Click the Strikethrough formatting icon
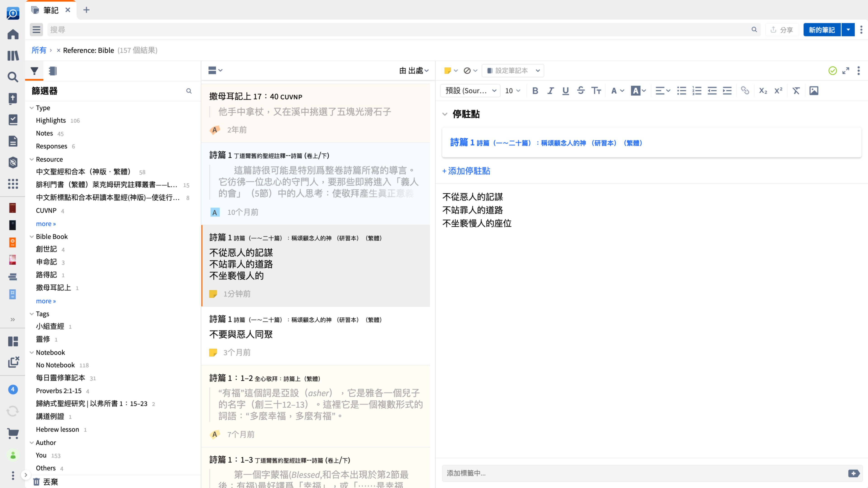 (x=581, y=91)
